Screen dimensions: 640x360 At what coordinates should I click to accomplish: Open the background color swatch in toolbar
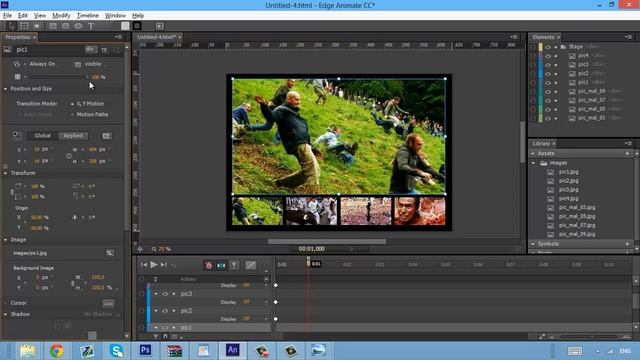[x=125, y=26]
